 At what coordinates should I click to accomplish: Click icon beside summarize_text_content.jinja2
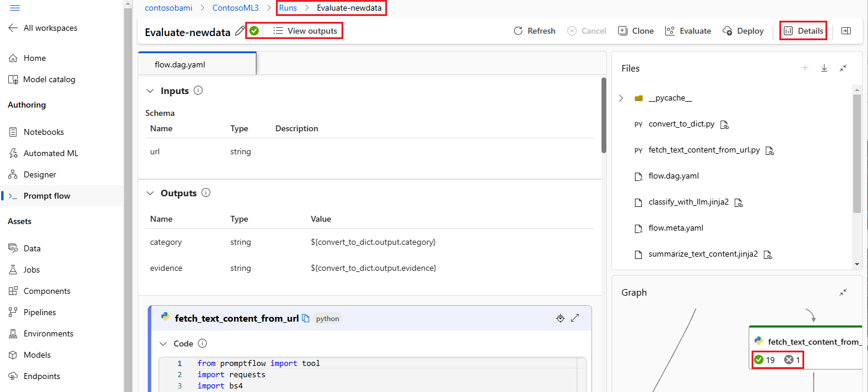(768, 255)
